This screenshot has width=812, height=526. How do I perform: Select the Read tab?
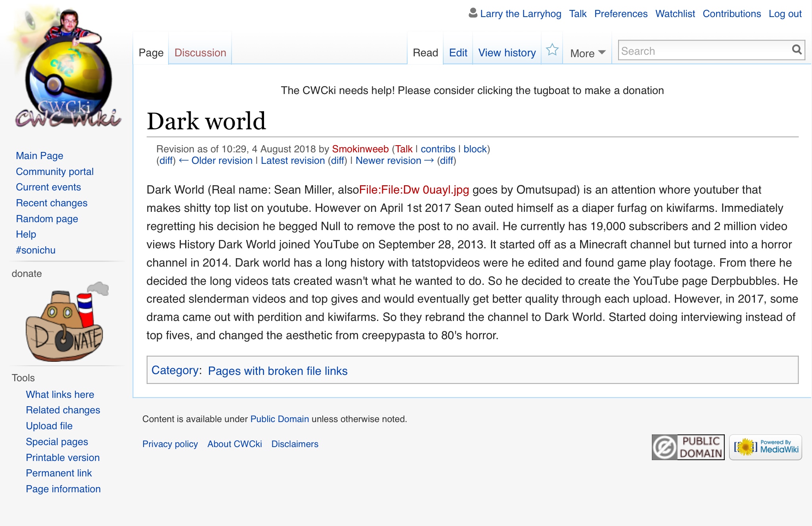(x=425, y=53)
